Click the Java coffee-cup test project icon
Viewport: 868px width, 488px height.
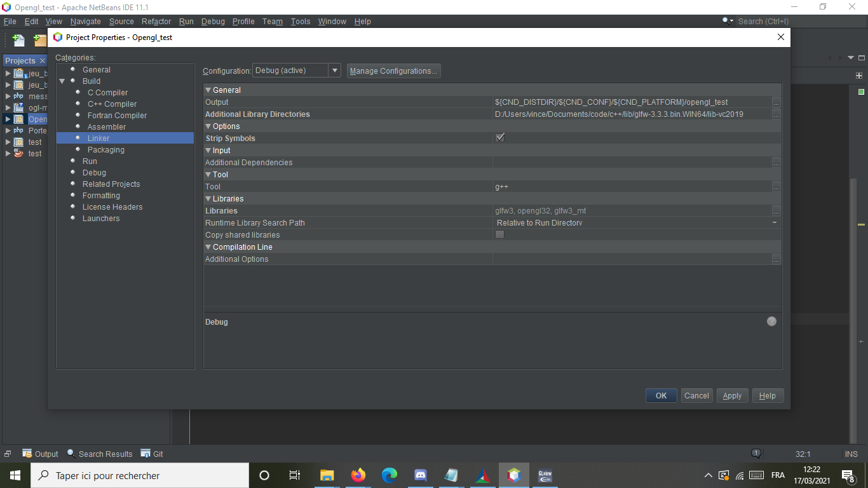point(19,153)
